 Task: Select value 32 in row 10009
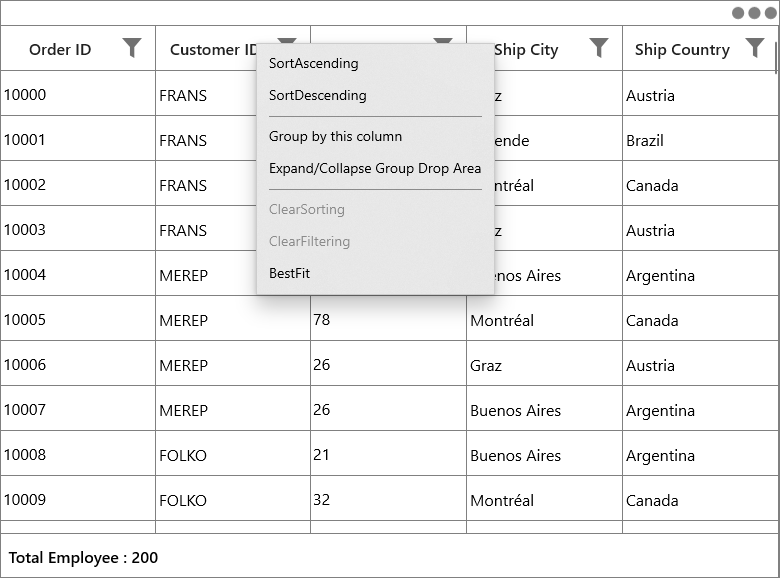click(x=389, y=498)
